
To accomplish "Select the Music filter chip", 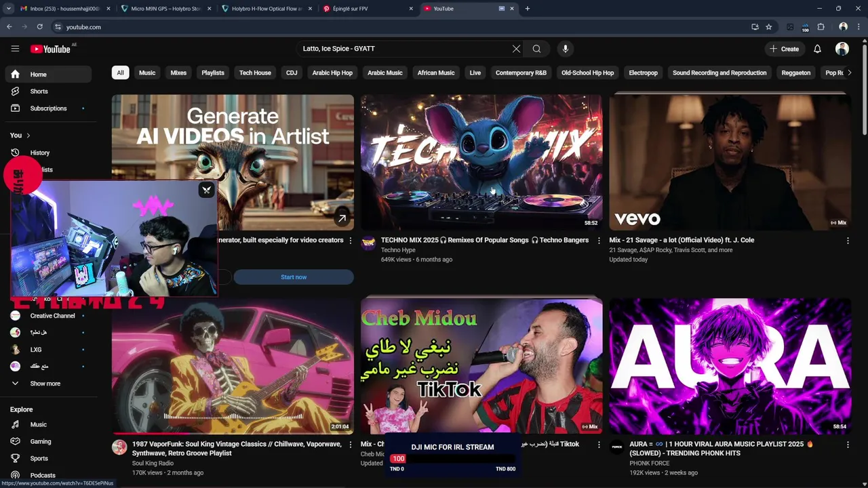I will click(x=147, y=73).
